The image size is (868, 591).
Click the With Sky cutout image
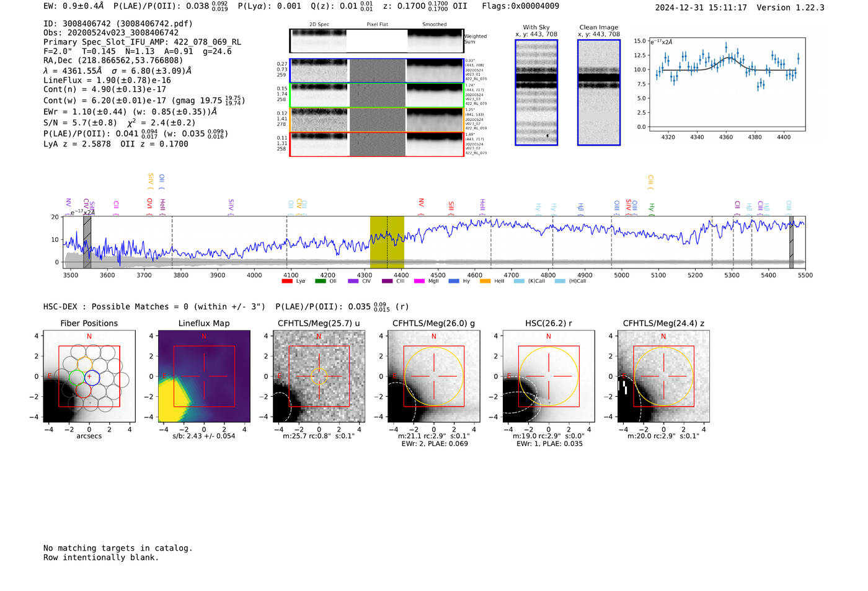pyautogui.click(x=536, y=92)
